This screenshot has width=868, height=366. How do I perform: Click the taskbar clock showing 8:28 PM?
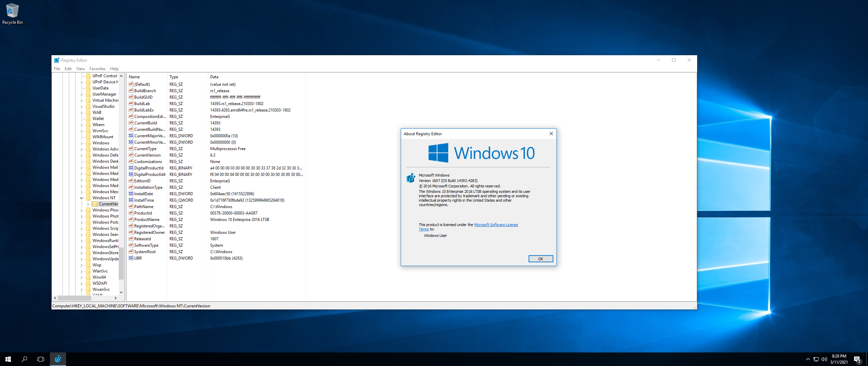839,359
